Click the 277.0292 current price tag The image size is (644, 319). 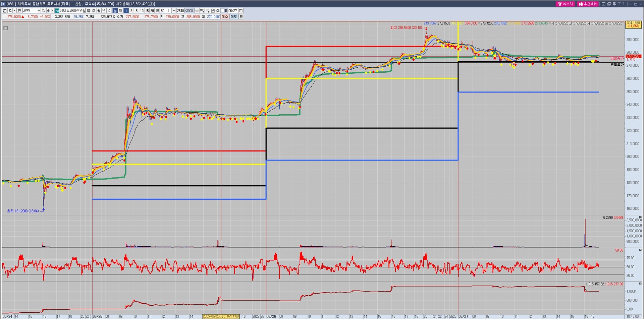tap(633, 56)
